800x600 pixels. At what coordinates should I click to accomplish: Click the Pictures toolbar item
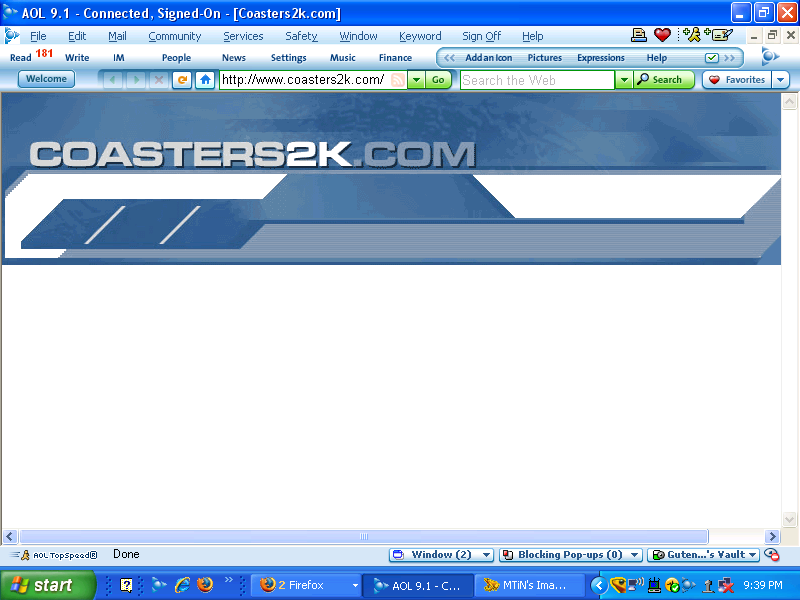544,58
